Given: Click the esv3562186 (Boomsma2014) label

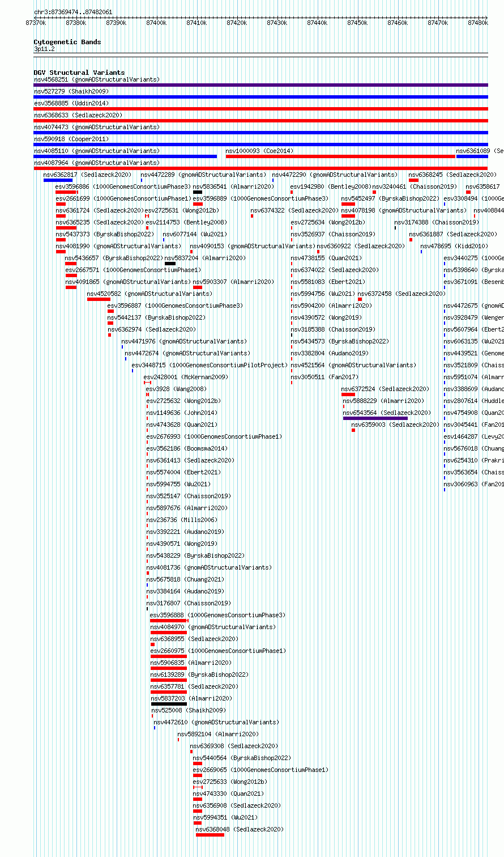Looking at the screenshot, I should point(187,448).
